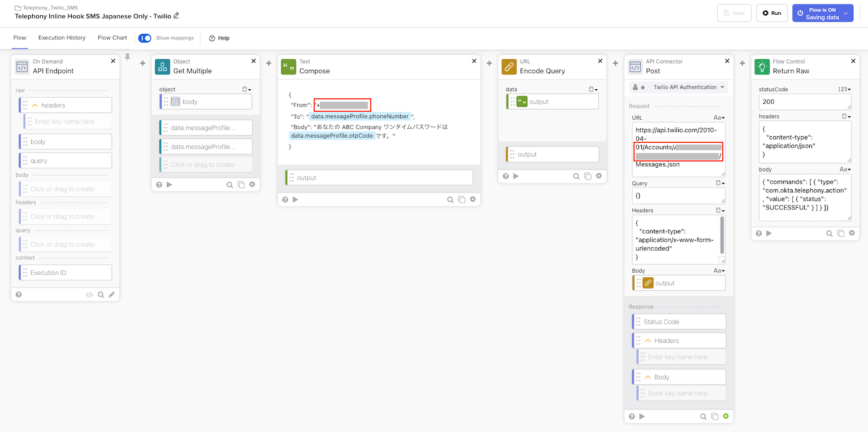868x432 pixels.
Task: Open the code view icon on API Endpoint card
Action: (89, 294)
